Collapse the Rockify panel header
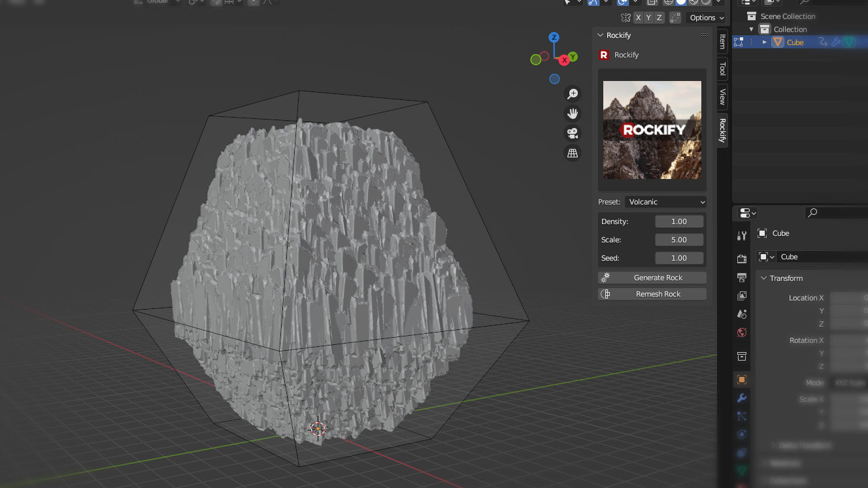Viewport: 868px width, 488px height. (x=601, y=35)
